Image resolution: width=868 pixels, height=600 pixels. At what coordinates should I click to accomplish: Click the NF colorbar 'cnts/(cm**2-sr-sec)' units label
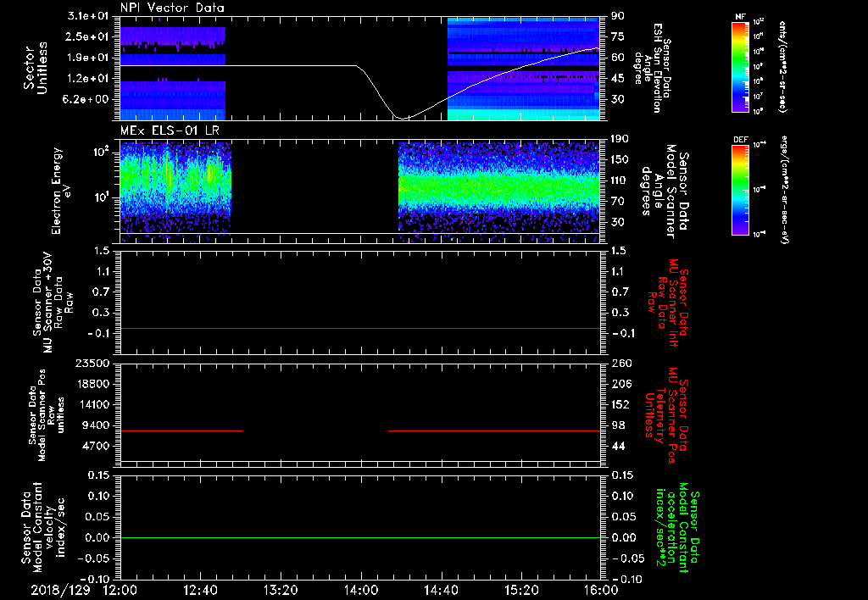click(782, 67)
